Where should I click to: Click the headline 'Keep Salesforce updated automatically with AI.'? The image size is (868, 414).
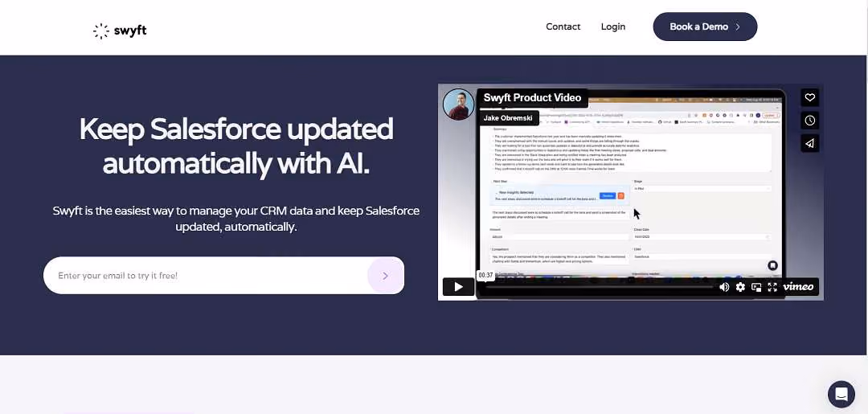click(x=235, y=146)
